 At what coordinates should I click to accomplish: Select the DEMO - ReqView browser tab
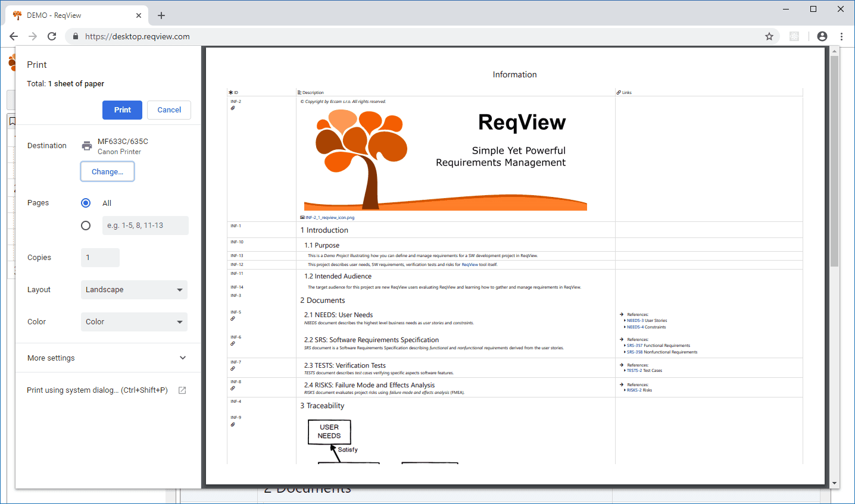(x=77, y=15)
